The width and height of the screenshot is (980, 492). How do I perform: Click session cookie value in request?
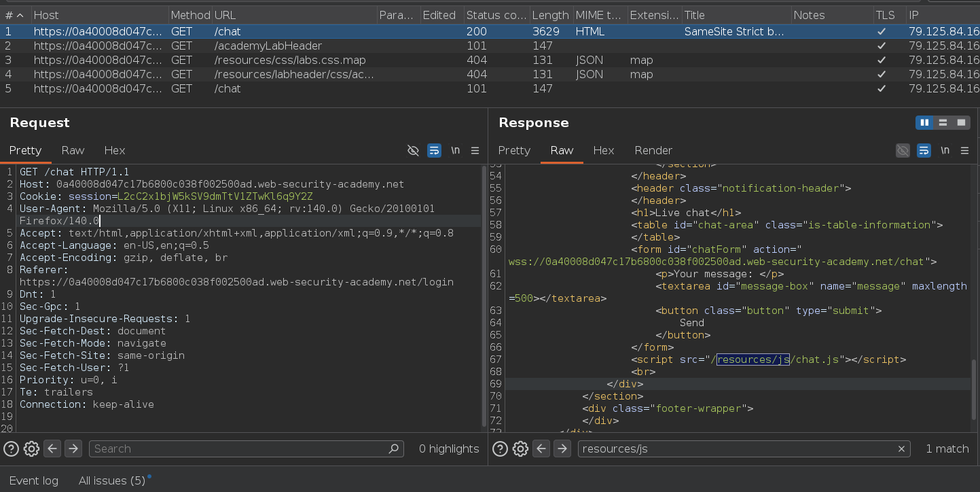pos(215,196)
